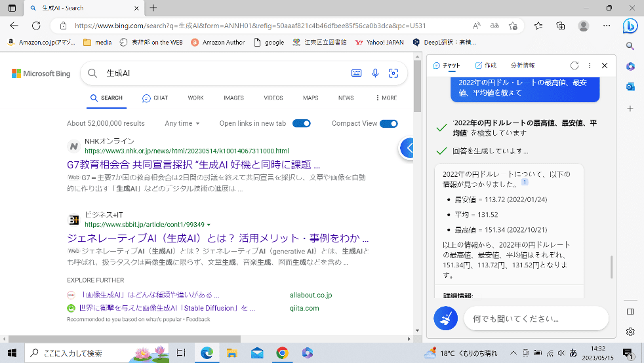Open Collections icon in toolbar
644x363 pixels.
pyautogui.click(x=561, y=26)
